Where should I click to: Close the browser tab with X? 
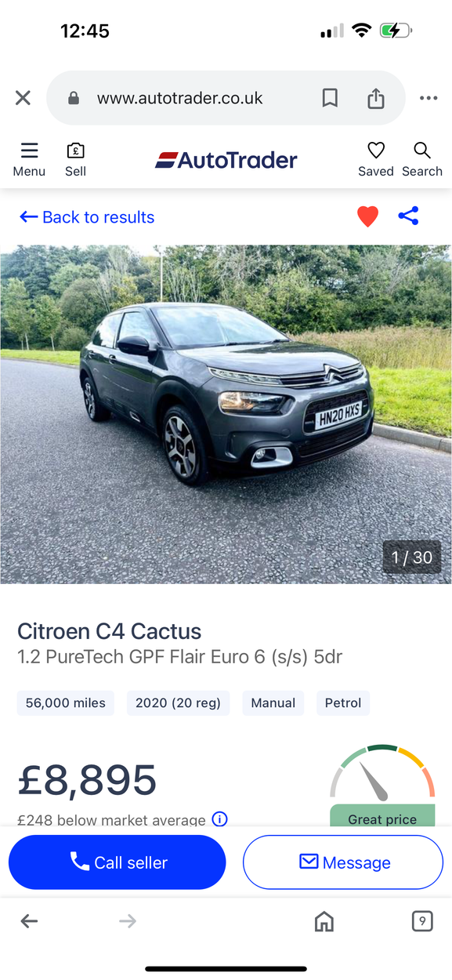[x=23, y=98]
